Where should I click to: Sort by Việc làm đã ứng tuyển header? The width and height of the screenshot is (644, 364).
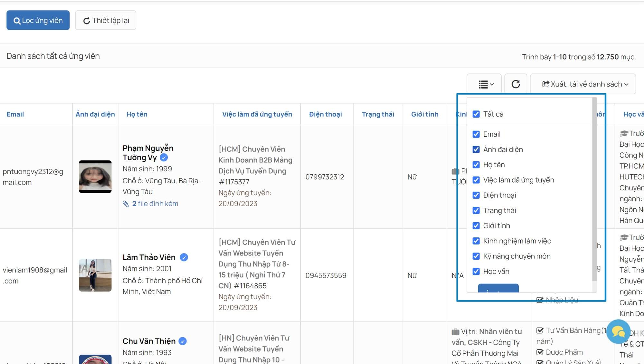tap(257, 114)
